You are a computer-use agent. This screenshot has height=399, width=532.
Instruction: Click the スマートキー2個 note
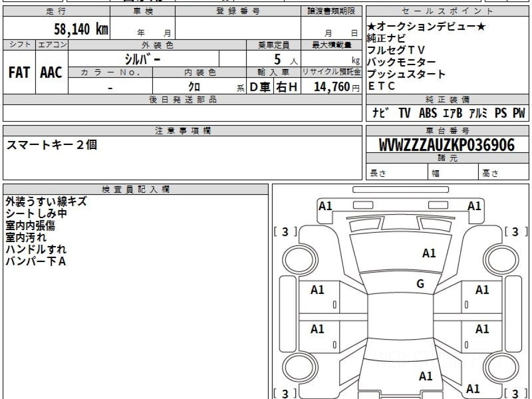point(51,145)
